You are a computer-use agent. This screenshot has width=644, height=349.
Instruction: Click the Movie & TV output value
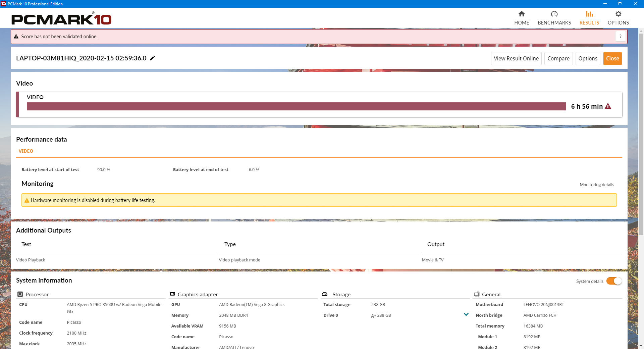(433, 260)
